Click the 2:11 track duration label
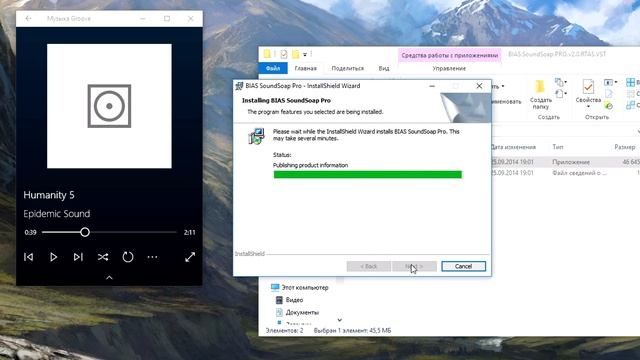The height and width of the screenshot is (360, 640). (x=189, y=232)
